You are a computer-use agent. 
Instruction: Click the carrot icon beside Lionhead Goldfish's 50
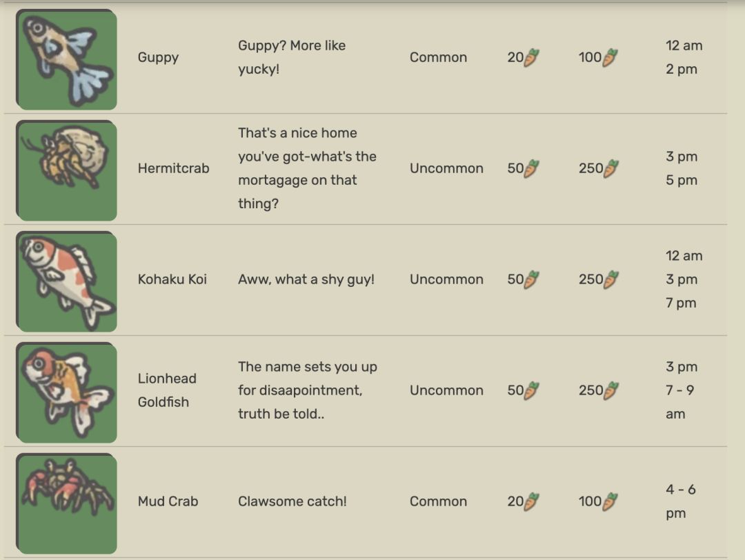[530, 390]
